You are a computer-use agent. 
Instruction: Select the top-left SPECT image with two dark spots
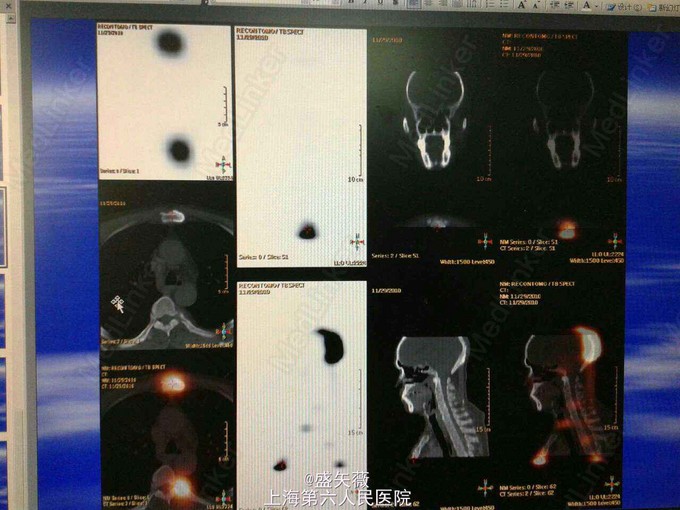click(x=165, y=102)
